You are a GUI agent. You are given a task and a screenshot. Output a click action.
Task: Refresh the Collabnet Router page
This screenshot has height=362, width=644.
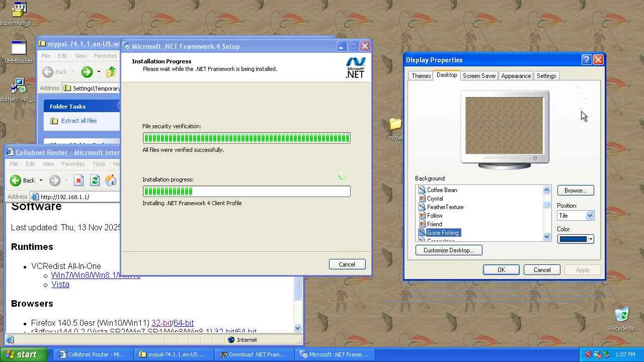[95, 180]
